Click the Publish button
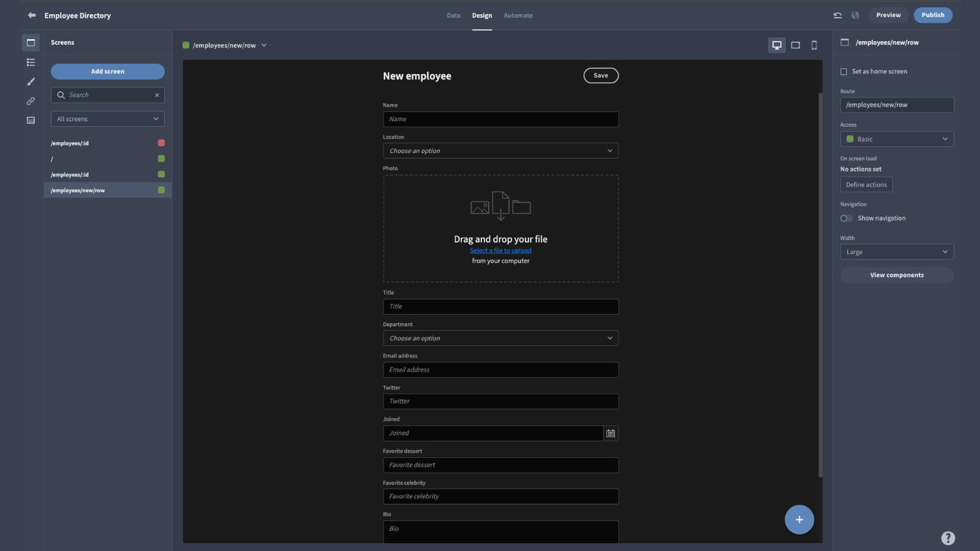The height and width of the screenshot is (551, 980). tap(933, 15)
